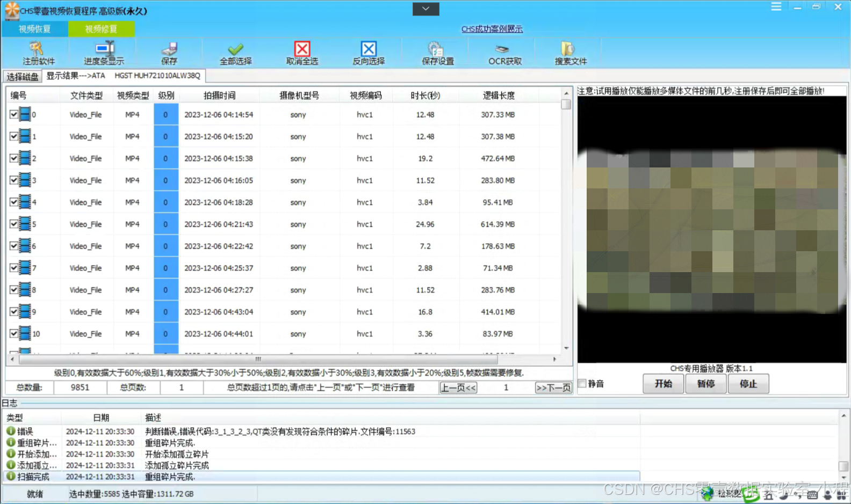Click horizontal scrollbar right arrow in file list
This screenshot has height=504, width=851.
[554, 359]
